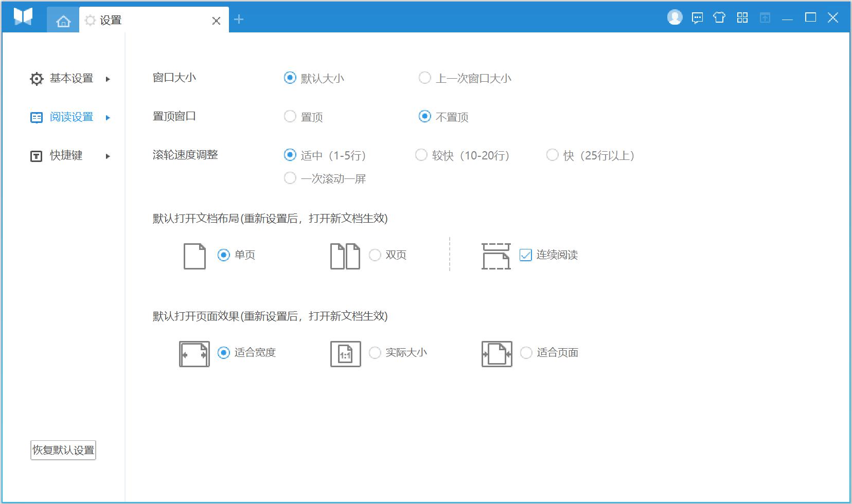
Task: Uncheck the 连续阅读 checkbox
Action: point(525,255)
